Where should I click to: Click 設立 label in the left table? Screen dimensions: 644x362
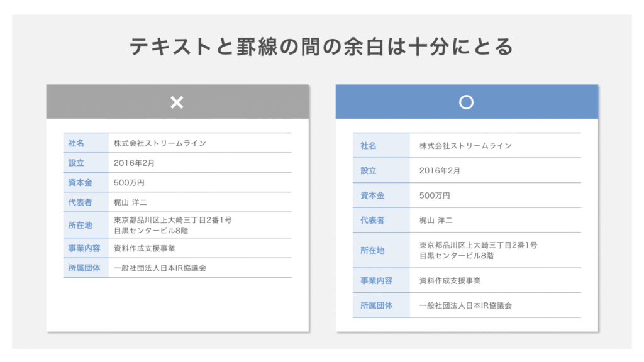[76, 163]
